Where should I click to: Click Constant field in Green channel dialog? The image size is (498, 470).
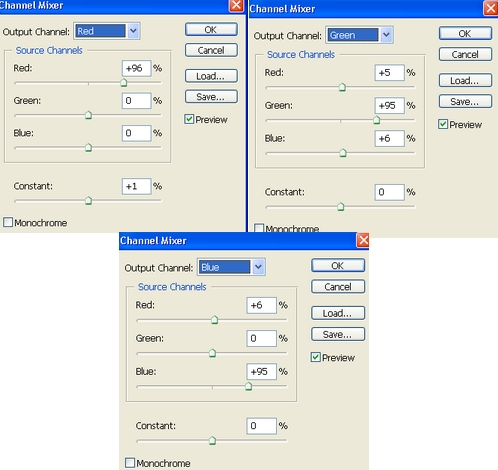pos(390,192)
